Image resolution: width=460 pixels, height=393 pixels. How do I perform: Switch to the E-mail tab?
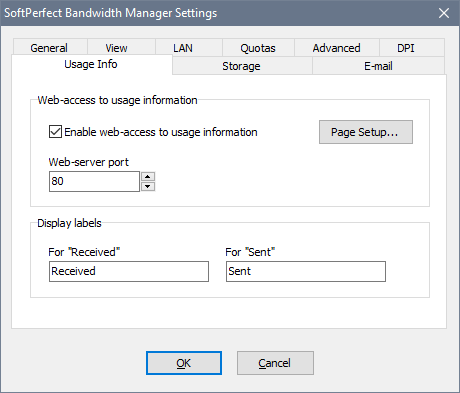(378, 66)
